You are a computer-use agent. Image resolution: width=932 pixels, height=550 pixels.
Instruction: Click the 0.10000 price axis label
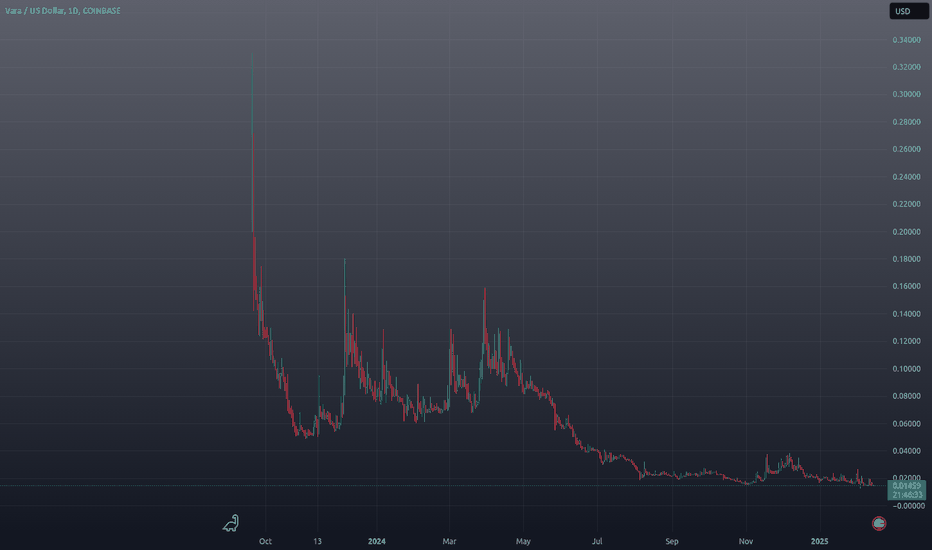click(906, 369)
